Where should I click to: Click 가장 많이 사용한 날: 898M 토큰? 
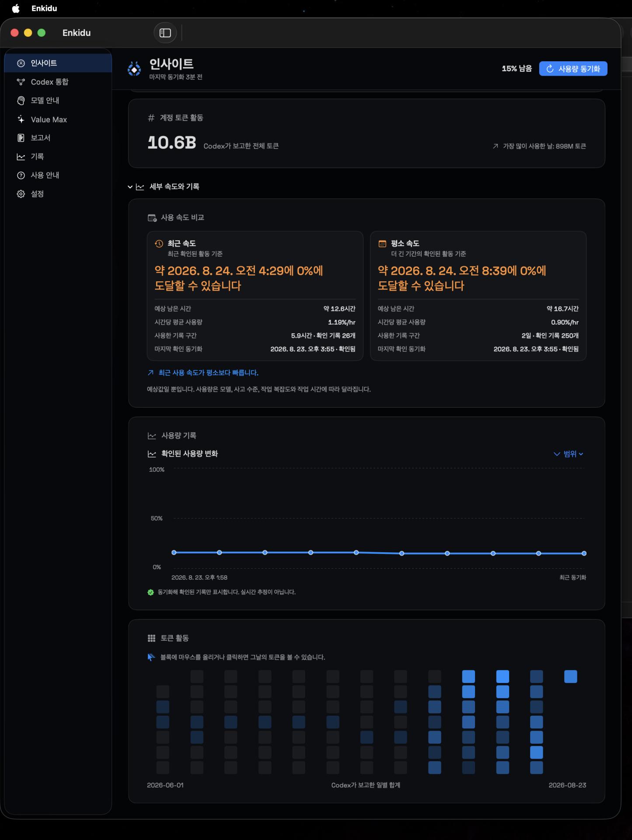[544, 146]
